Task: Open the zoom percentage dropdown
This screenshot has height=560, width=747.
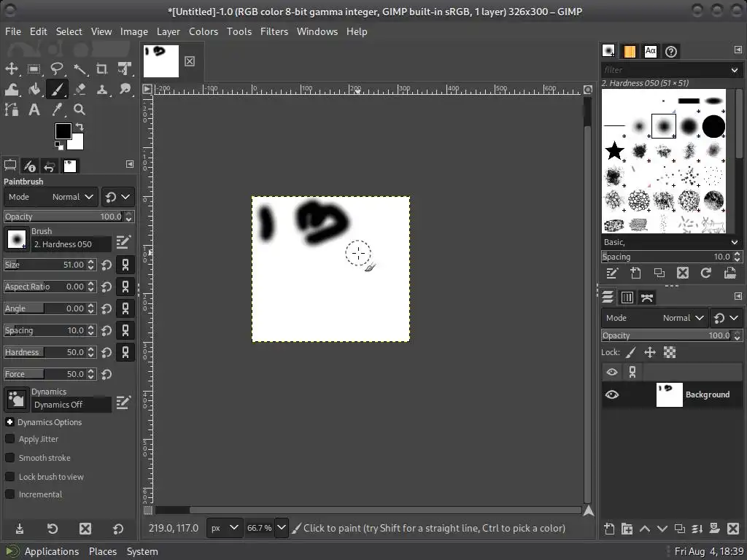Action: pos(282,528)
